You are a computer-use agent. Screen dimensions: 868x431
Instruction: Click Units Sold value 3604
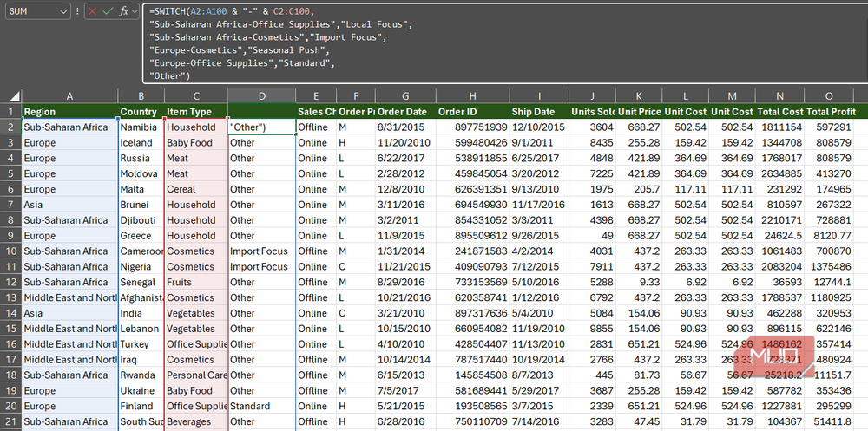(592, 127)
